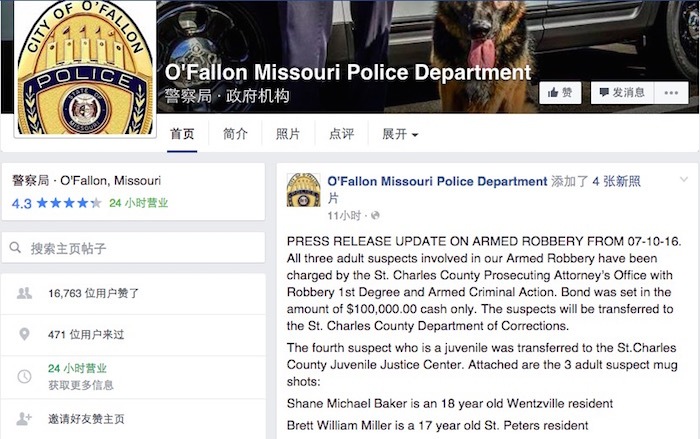Click the post author badge avatar
700x439 pixels.
coord(304,190)
